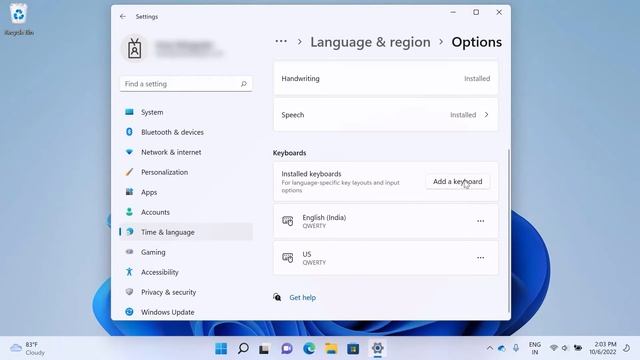Open Accessibility settings
Viewport: 640px width, 360px height.
186,272
